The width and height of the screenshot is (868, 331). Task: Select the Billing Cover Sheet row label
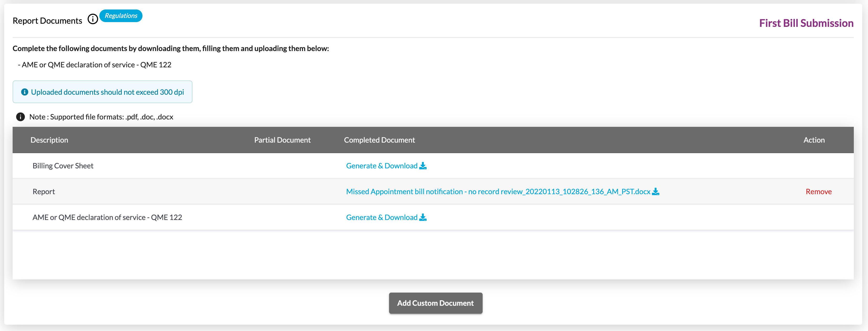coord(63,166)
